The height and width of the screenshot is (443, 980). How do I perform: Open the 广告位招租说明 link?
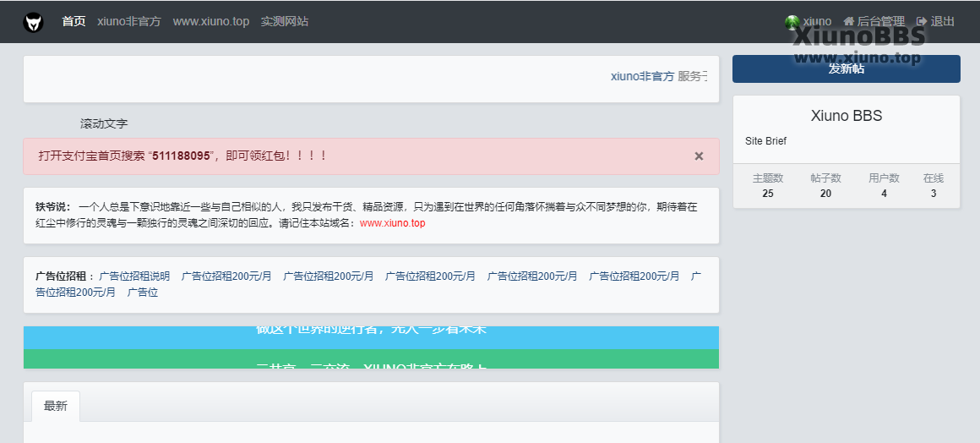click(134, 276)
